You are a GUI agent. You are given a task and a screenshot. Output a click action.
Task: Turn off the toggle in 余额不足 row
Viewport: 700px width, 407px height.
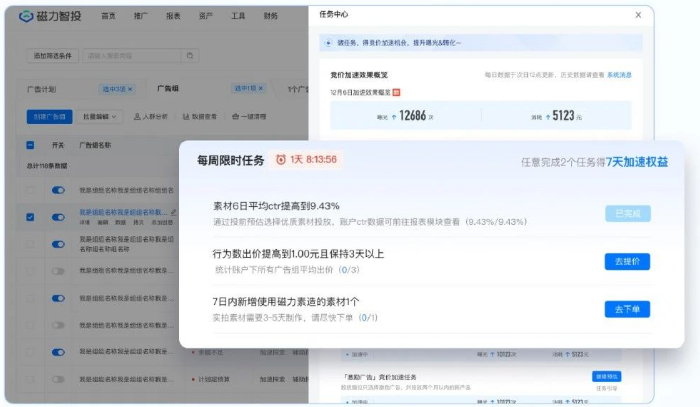pos(58,352)
